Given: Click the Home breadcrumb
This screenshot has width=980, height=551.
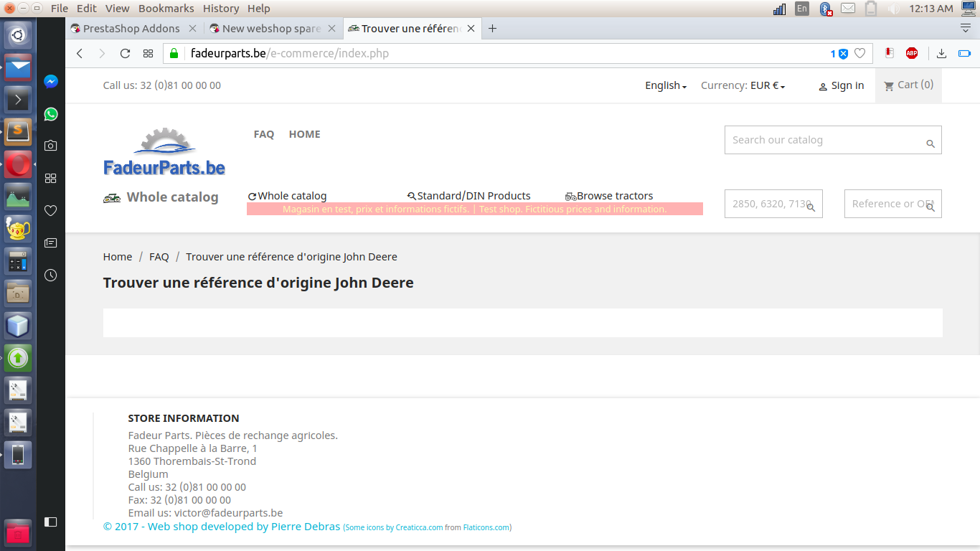Looking at the screenshot, I should click(x=118, y=257).
